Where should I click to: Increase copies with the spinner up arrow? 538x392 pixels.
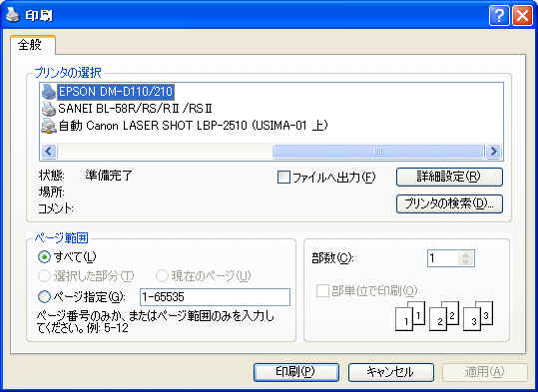coord(466,254)
